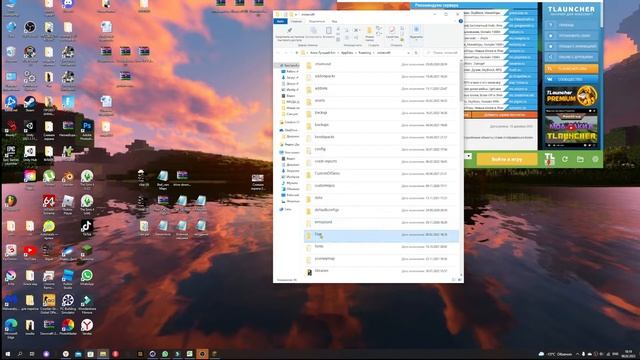
Task: Click the Войти в игру button
Action: pos(507,159)
